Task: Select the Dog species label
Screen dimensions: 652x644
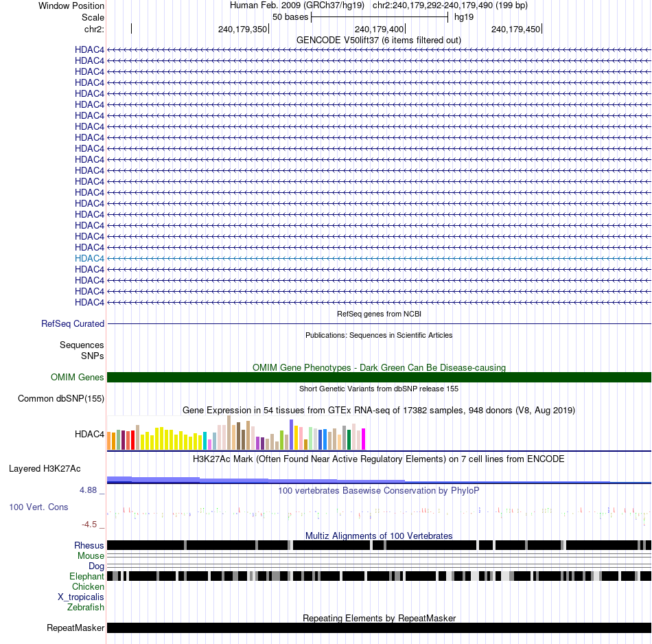Action: point(97,566)
